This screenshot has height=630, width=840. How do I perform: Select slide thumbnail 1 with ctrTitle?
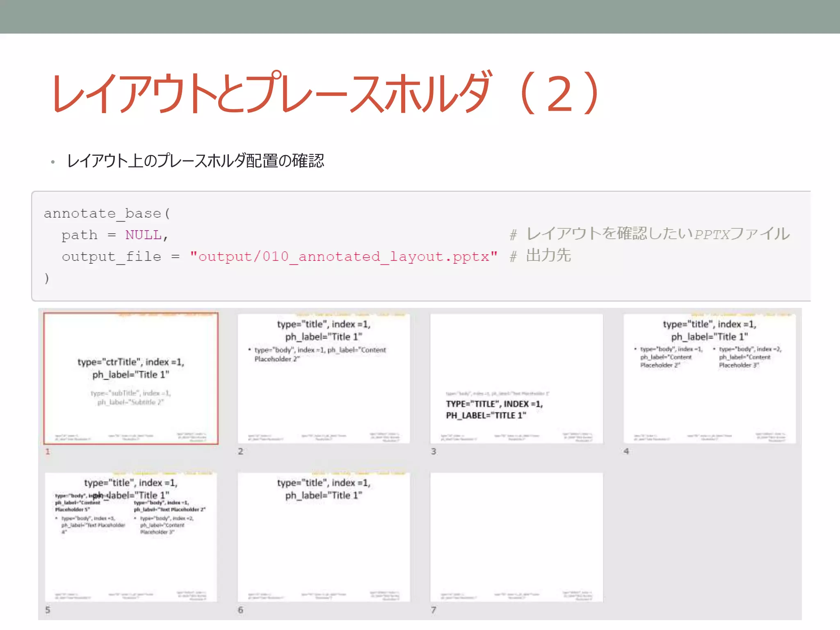point(130,378)
